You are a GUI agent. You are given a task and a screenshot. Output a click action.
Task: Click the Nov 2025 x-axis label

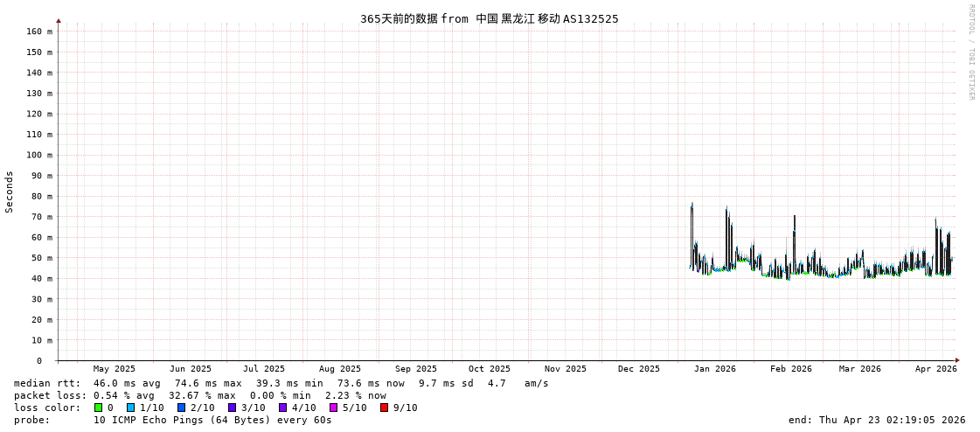click(x=565, y=369)
